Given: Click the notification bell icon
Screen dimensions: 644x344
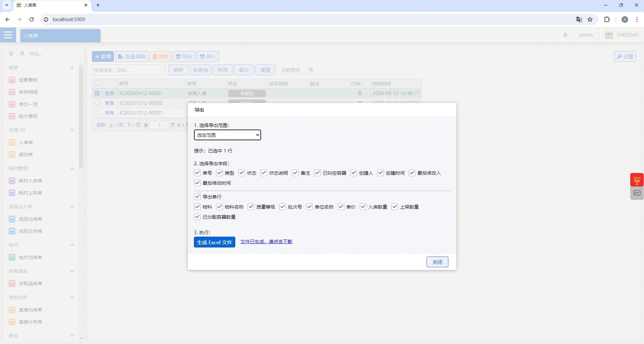Looking at the screenshot, I should tap(565, 35).
